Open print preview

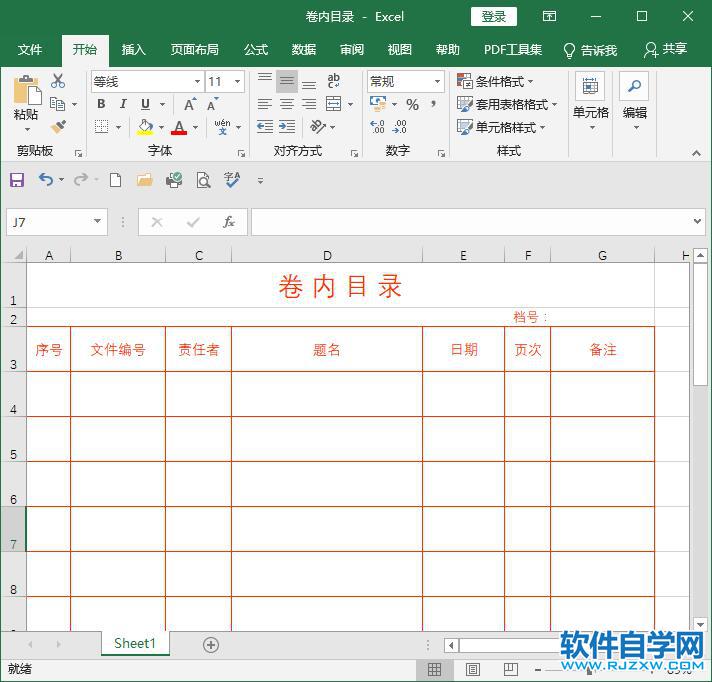(x=203, y=180)
